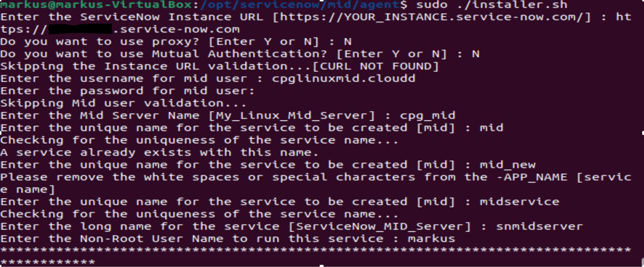
Task: Click the proxy answer N
Action: click(347, 42)
